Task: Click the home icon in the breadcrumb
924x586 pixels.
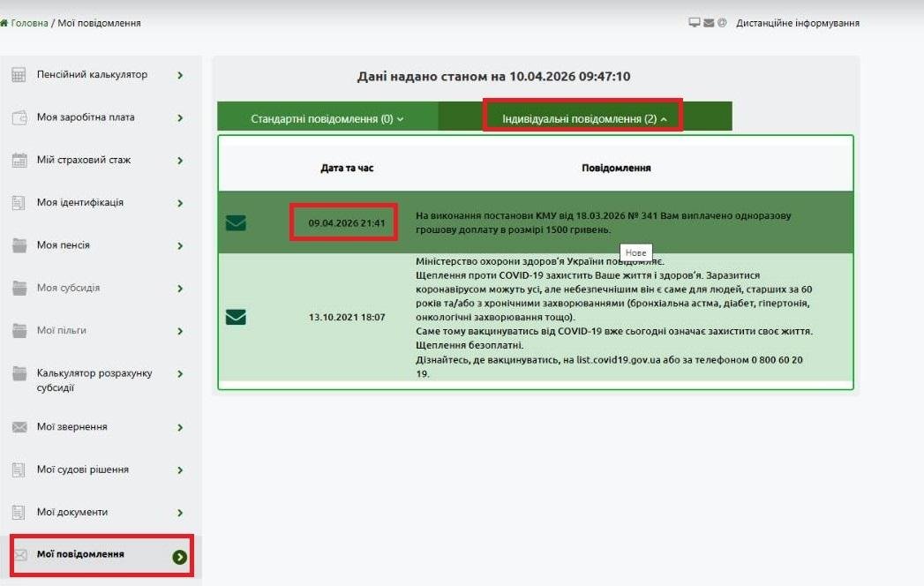Action: pos(4,23)
